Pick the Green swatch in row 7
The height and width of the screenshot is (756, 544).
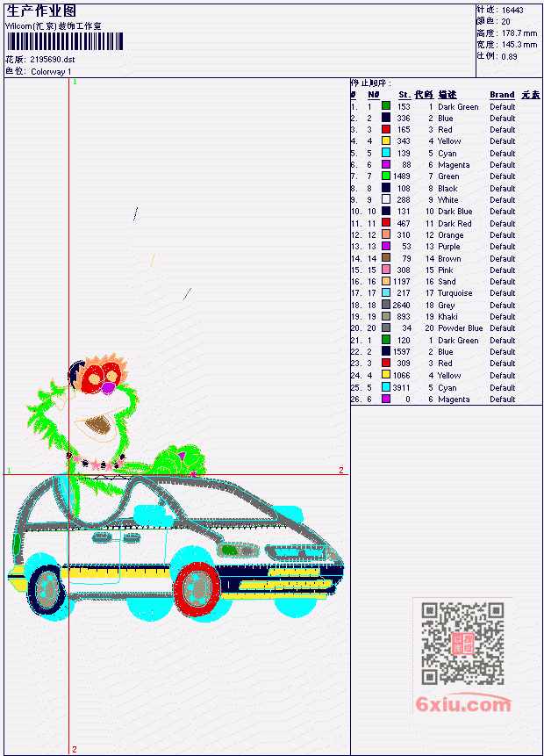coord(386,176)
